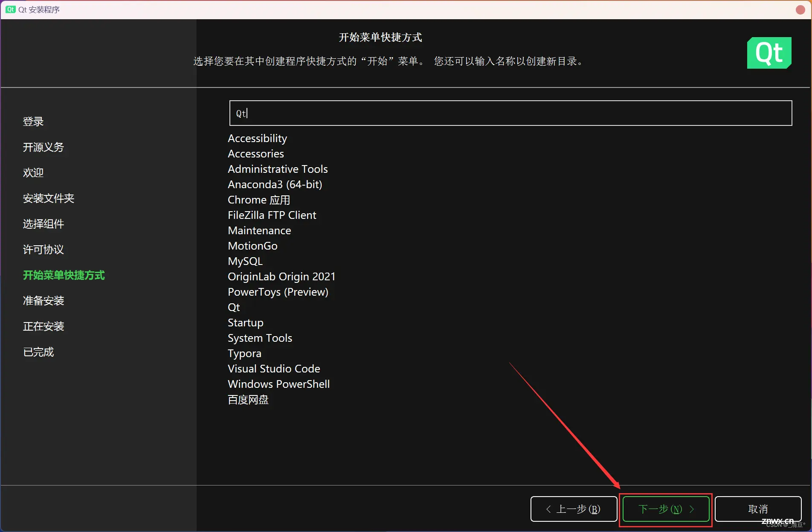The height and width of the screenshot is (532, 812).
Task: Select Administrative Tools entry
Action: (278, 169)
